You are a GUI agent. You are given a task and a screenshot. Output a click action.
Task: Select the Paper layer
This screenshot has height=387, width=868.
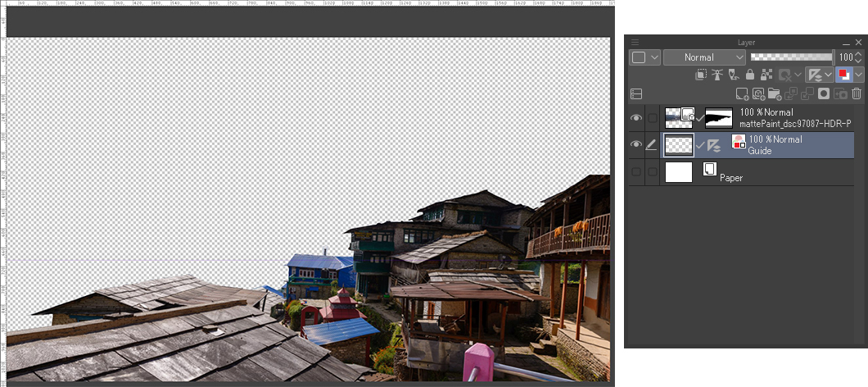click(x=770, y=172)
